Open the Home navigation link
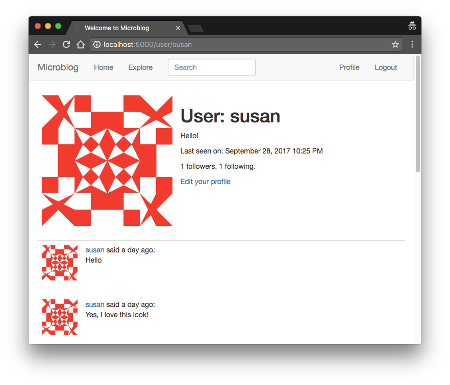Screen dimensions: 450x385 (x=103, y=67)
